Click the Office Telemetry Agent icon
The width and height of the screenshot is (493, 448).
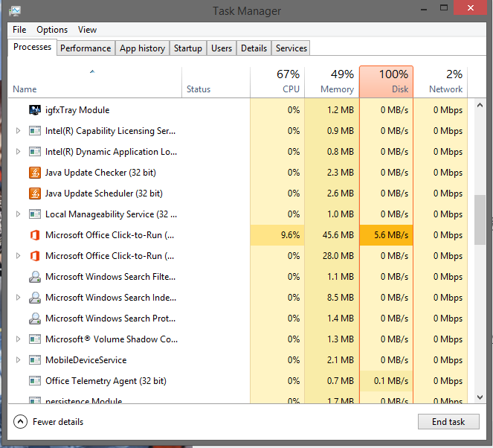(34, 381)
